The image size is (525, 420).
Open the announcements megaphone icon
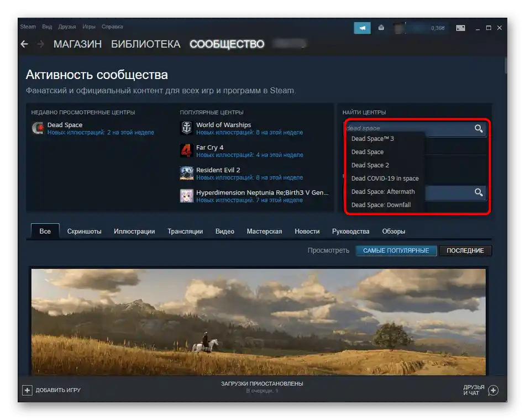362,28
